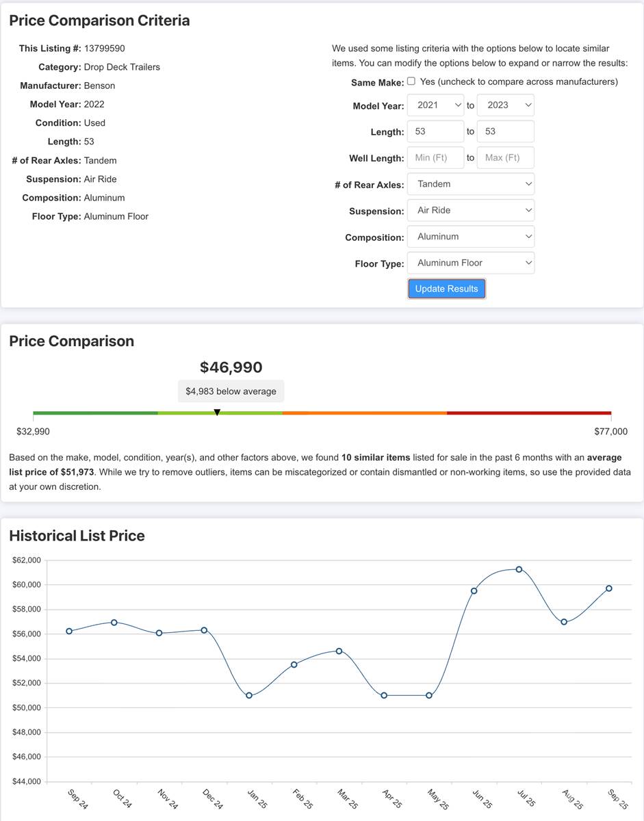Viewport: 644px width, 821px height.
Task: Click the maximum Length field
Action: click(505, 131)
